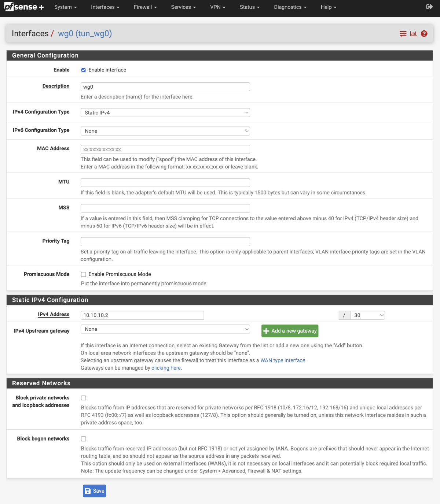Viewport: 440px width, 504px height.
Task: Follow the WAN type interface link
Action: pyautogui.click(x=283, y=360)
